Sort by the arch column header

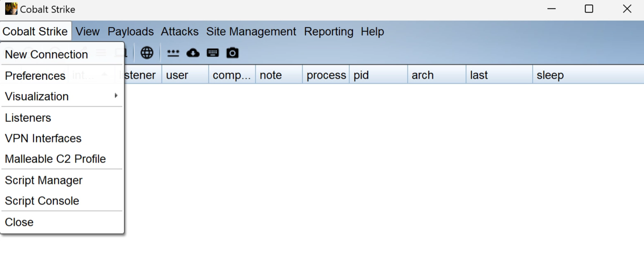click(437, 75)
